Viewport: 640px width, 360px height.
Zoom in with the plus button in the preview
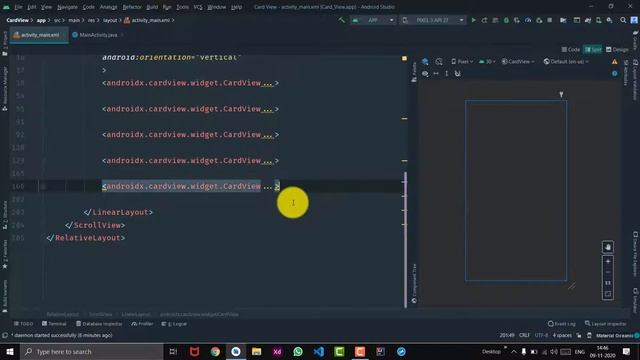coord(608,261)
